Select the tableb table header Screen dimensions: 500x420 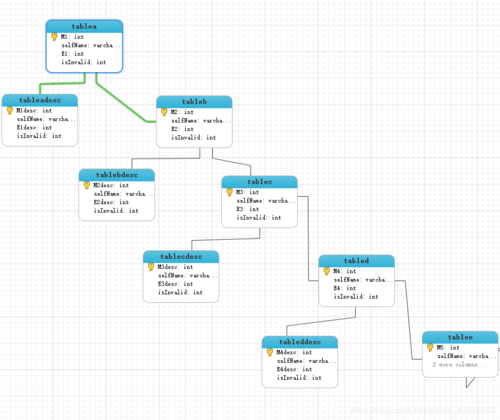point(194,102)
